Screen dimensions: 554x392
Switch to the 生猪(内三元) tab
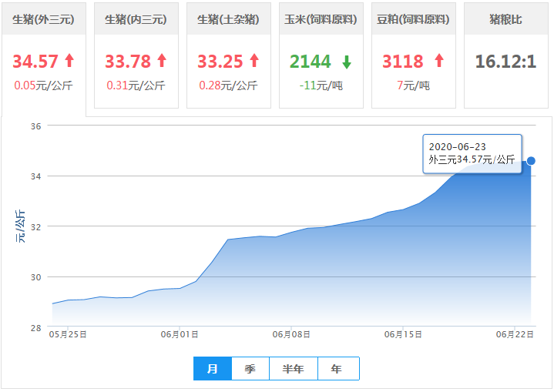pyautogui.click(x=136, y=19)
